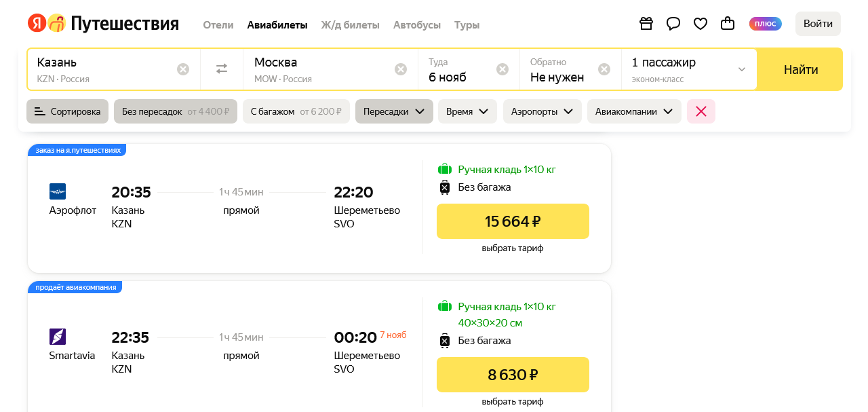
Task: Open the chat speech bubble icon
Action: [x=673, y=24]
